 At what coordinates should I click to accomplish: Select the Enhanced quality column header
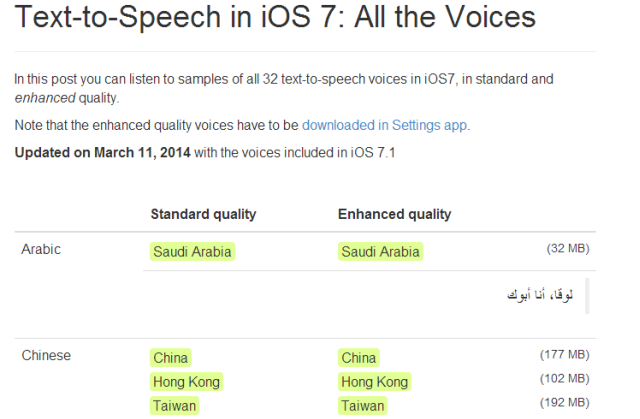395,214
